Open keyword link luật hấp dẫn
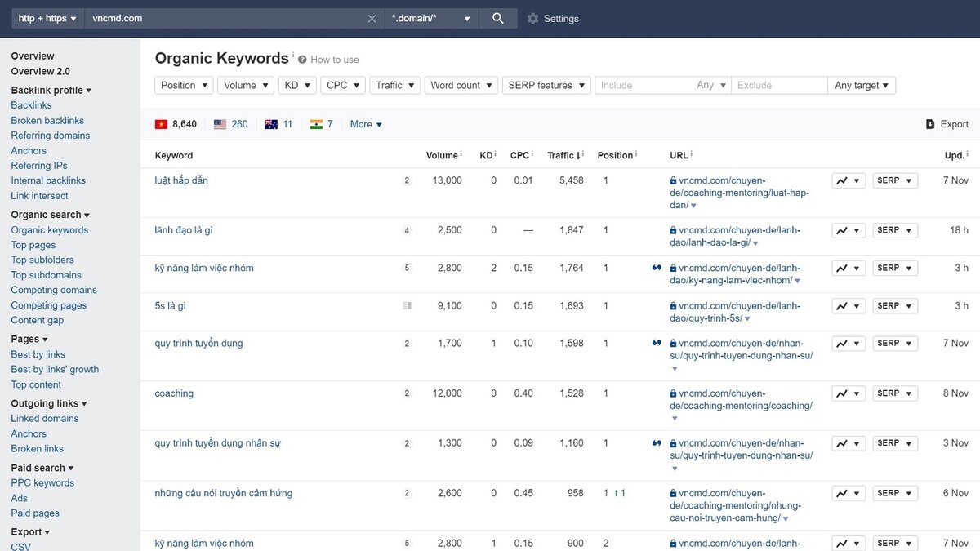 (x=181, y=180)
